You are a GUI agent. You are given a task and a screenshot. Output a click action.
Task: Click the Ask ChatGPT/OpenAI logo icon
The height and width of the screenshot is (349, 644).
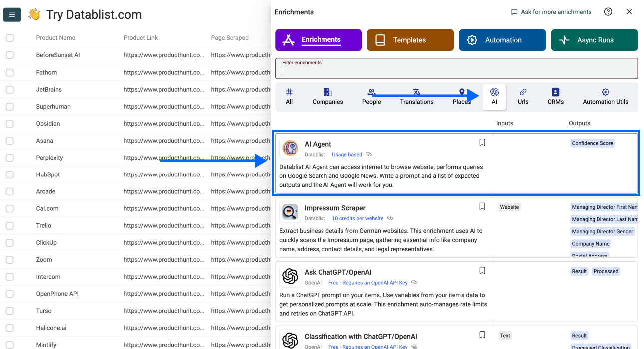click(290, 276)
